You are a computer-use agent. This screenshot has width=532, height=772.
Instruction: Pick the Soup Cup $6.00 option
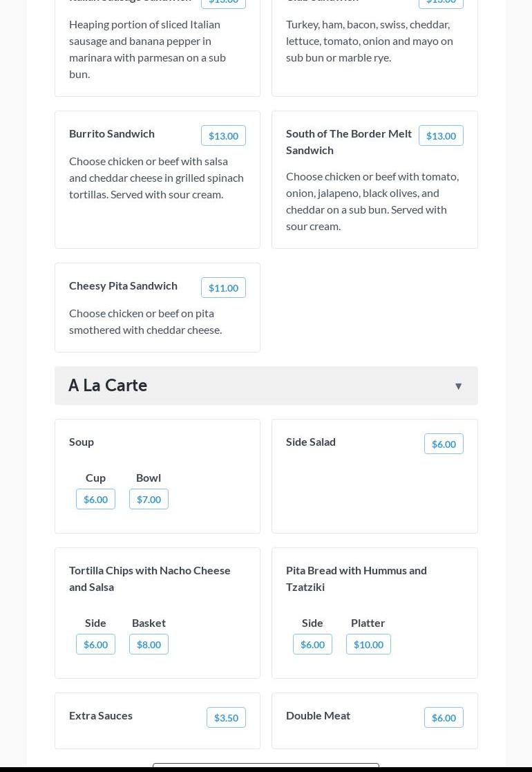95,499
